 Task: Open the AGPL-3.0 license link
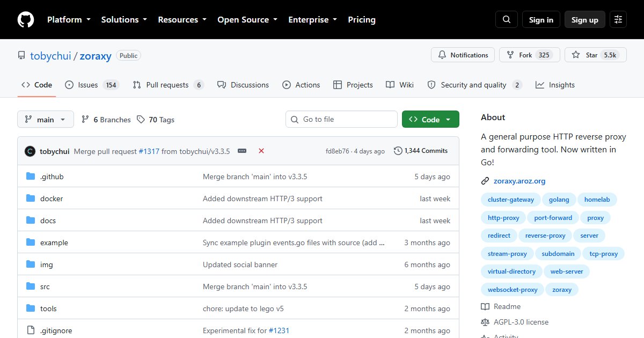(515, 322)
